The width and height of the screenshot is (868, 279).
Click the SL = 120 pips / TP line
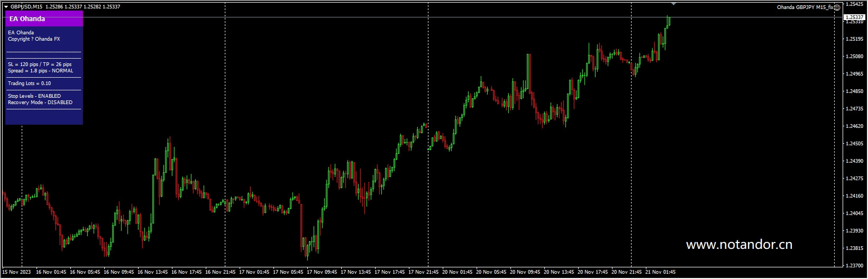click(40, 64)
